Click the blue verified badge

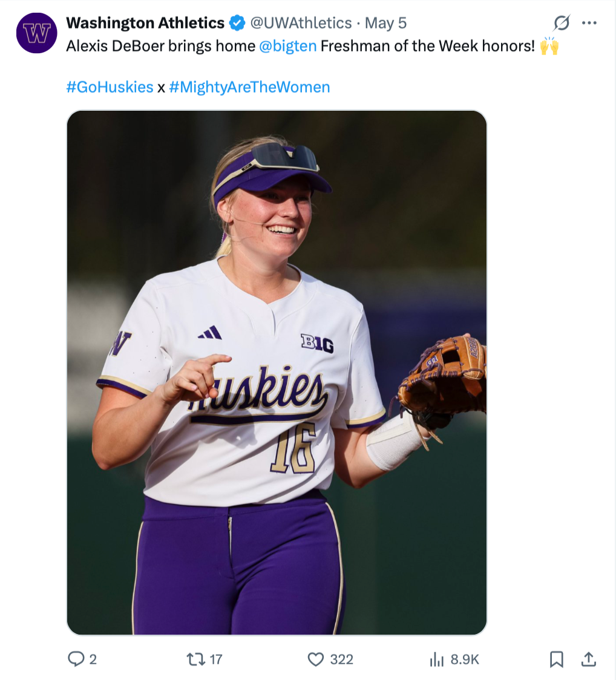point(237,24)
